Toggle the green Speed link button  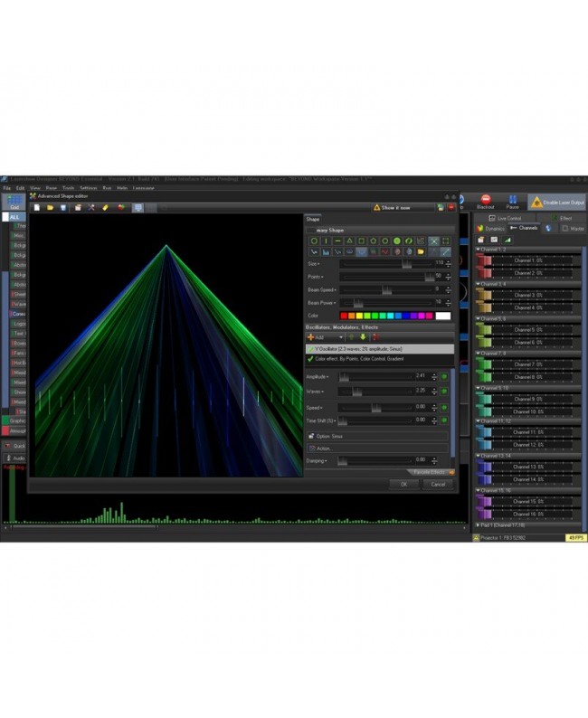[444, 407]
